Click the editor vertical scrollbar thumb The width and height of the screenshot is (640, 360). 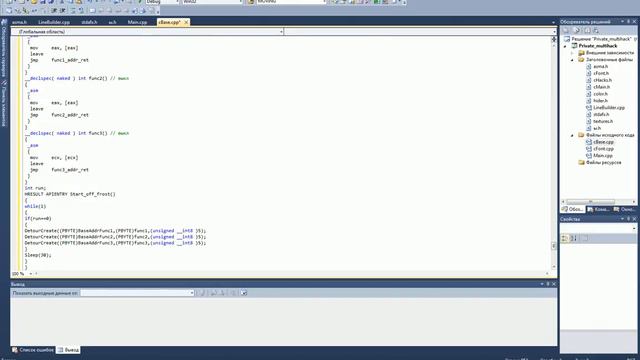pos(554,246)
